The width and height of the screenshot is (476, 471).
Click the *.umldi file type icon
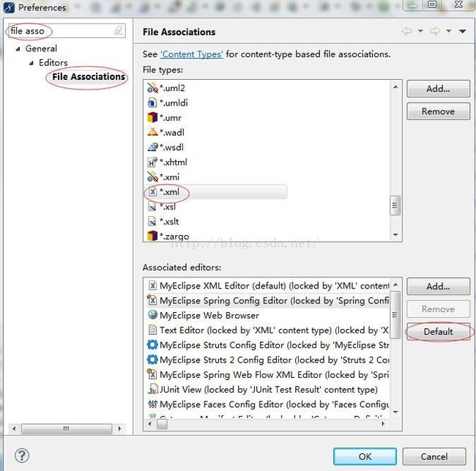click(x=152, y=103)
